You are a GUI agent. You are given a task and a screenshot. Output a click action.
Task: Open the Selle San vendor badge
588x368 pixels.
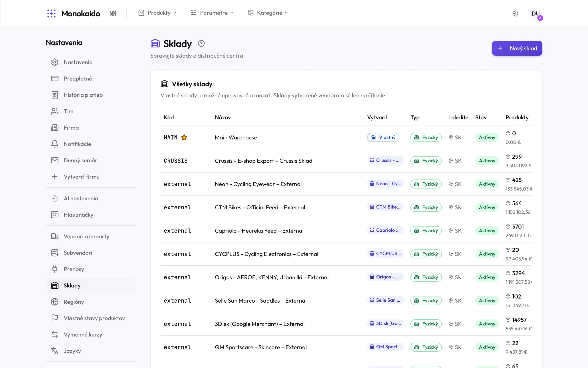point(385,300)
